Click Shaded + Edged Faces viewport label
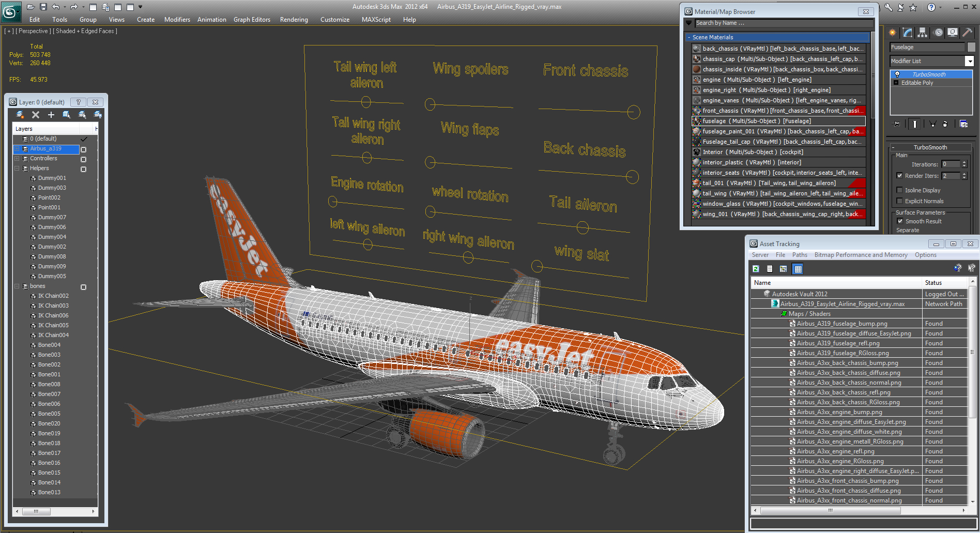Screen dimensions: 980x533 pyautogui.click(x=85, y=31)
